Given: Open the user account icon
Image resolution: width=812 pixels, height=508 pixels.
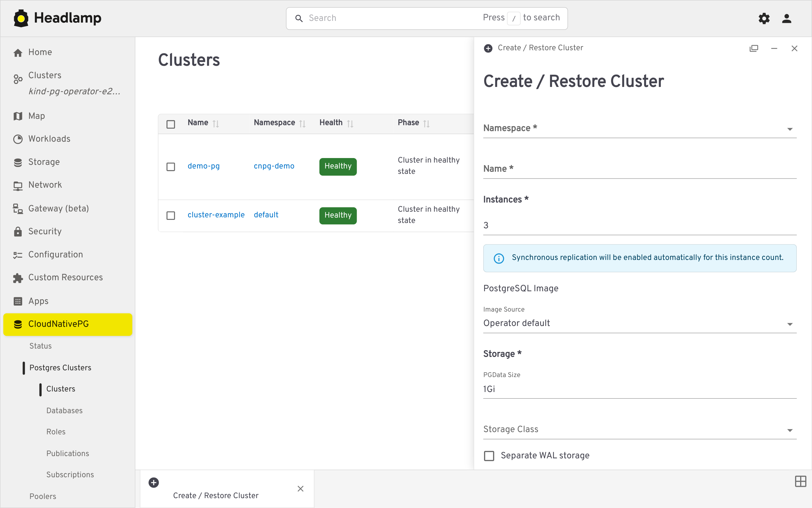Looking at the screenshot, I should (x=787, y=18).
